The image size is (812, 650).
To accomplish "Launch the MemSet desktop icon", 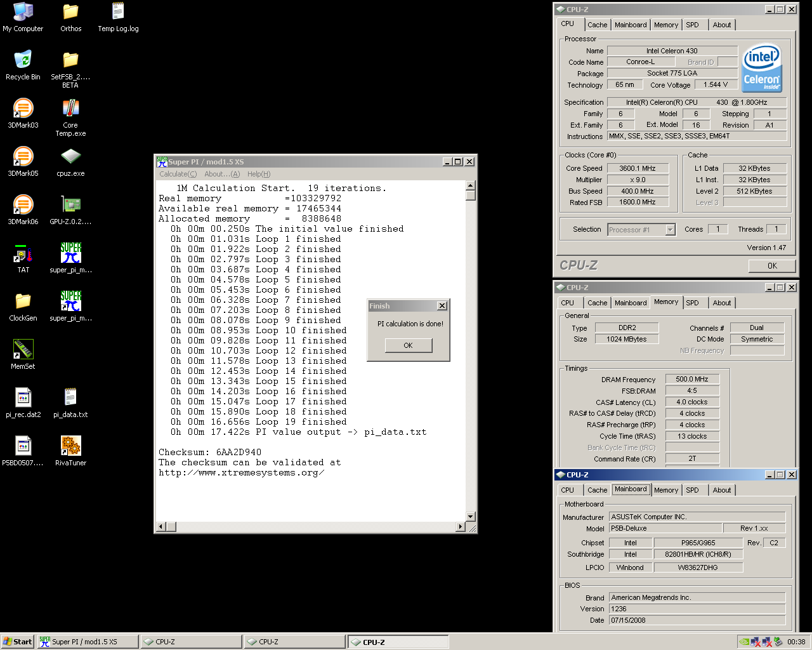I will 23,355.
